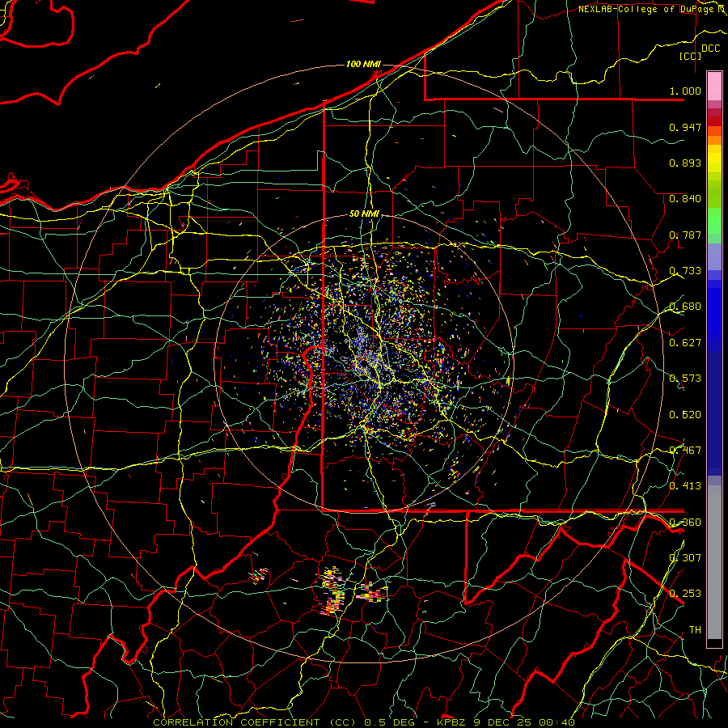The image size is (728, 728).
Task: Click the 0.520 color scale value
Action: (x=685, y=415)
